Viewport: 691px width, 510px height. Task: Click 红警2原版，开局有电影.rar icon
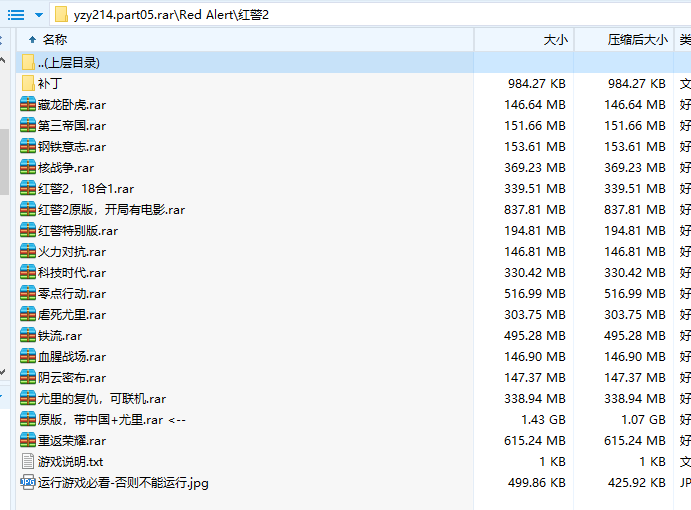click(28, 209)
